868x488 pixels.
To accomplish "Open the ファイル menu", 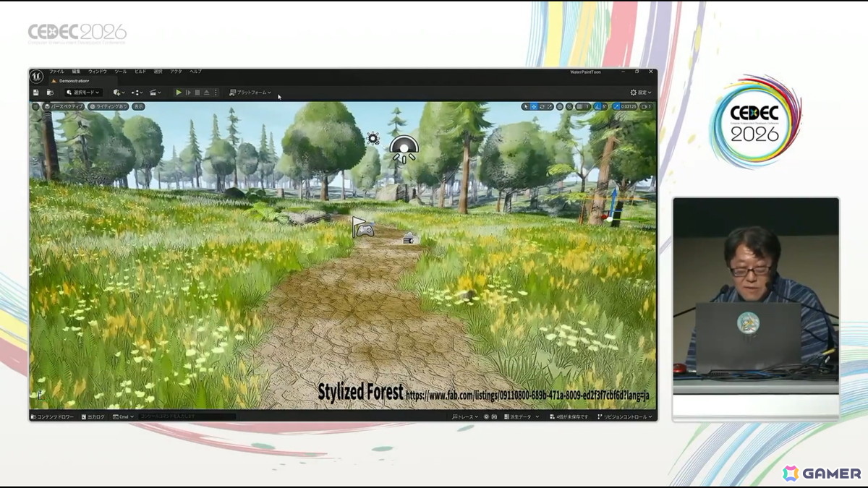I will point(56,72).
